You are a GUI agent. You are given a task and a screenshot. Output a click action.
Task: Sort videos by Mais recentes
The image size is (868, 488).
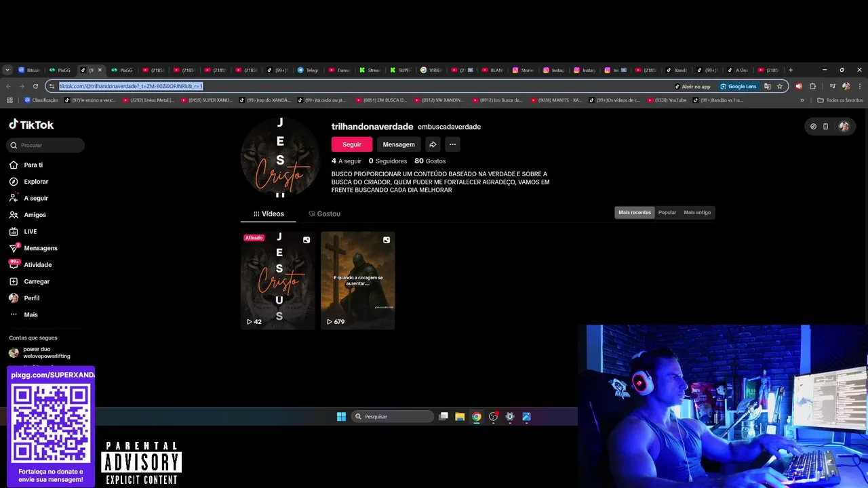tap(635, 213)
